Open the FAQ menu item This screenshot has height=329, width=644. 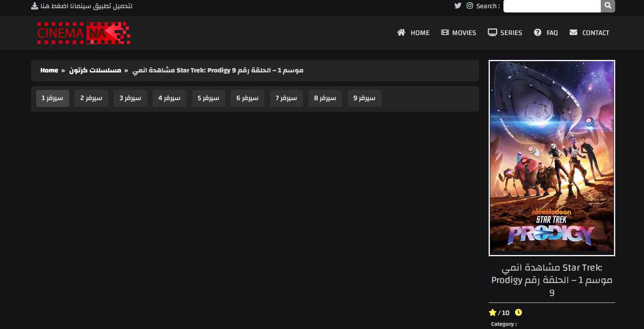[x=546, y=33]
